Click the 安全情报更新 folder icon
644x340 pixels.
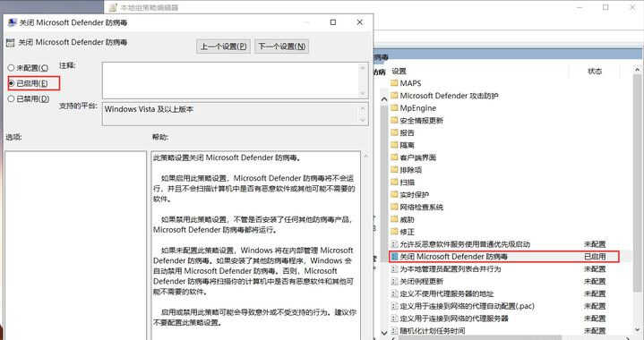(x=394, y=120)
